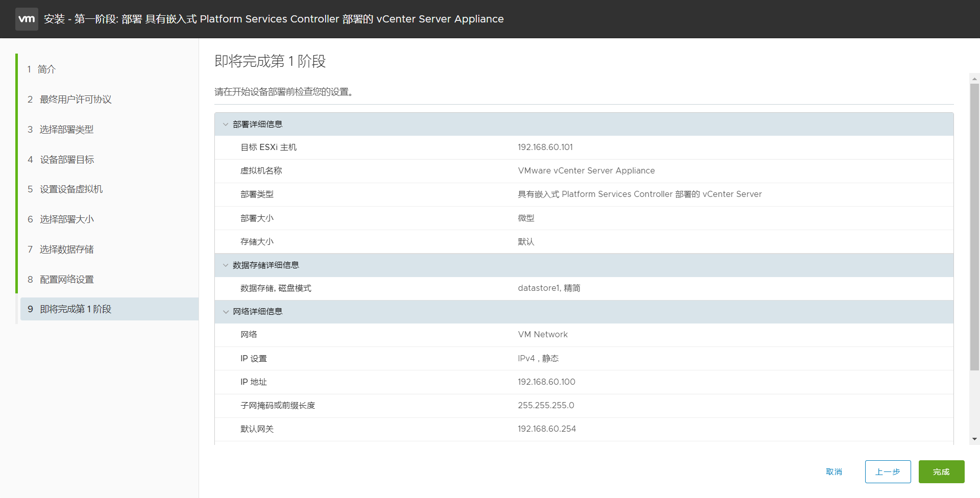Click the vertical scrollbar thumb
980x498 pixels.
click(974, 227)
